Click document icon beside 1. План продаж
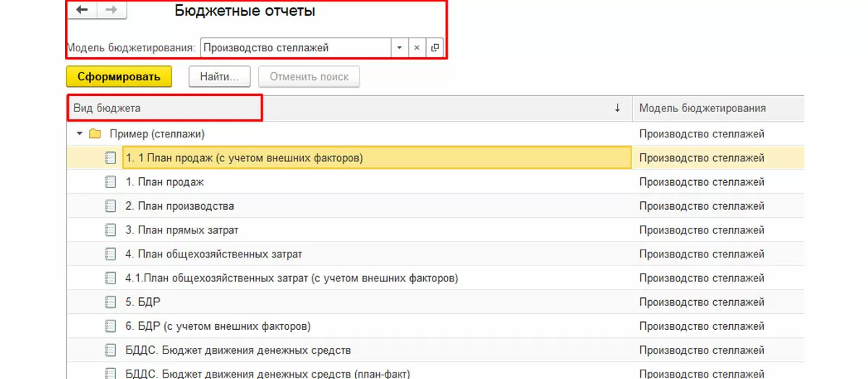This screenshot has height=379, width=868. [x=111, y=182]
